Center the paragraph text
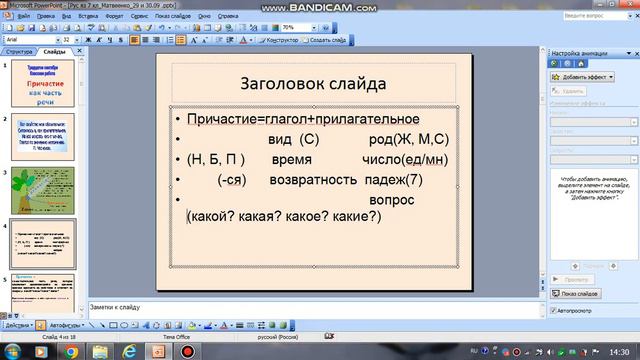The image size is (640, 360). [x=145, y=40]
